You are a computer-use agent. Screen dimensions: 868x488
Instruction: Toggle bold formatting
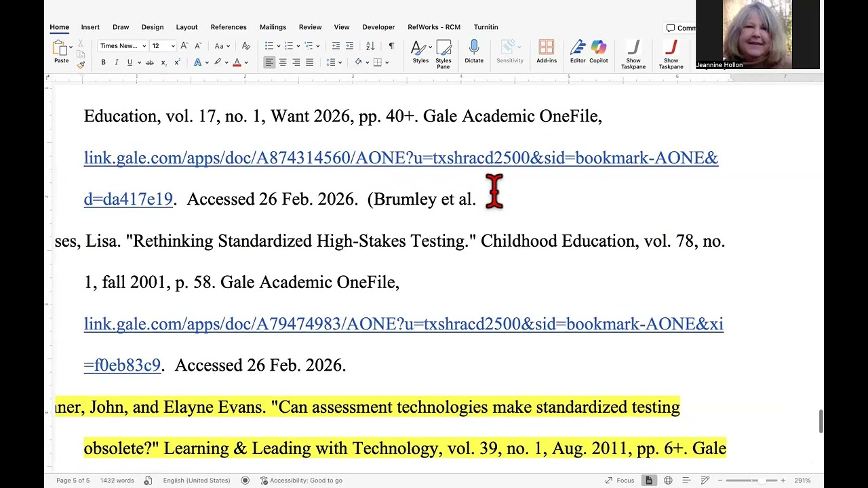click(x=103, y=62)
